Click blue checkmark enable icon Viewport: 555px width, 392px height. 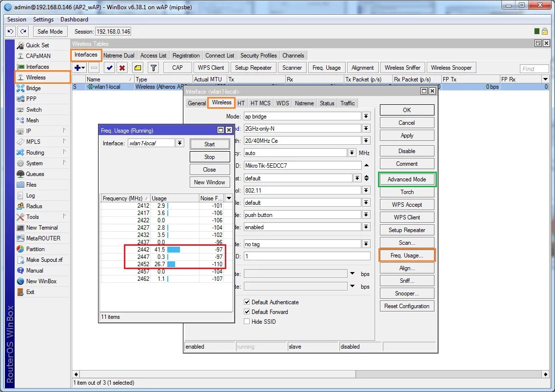point(109,68)
